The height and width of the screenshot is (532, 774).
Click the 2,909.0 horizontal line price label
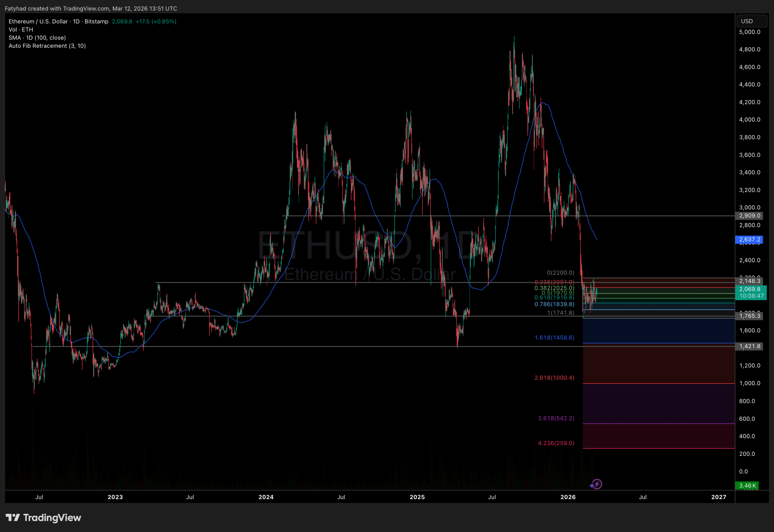point(749,216)
